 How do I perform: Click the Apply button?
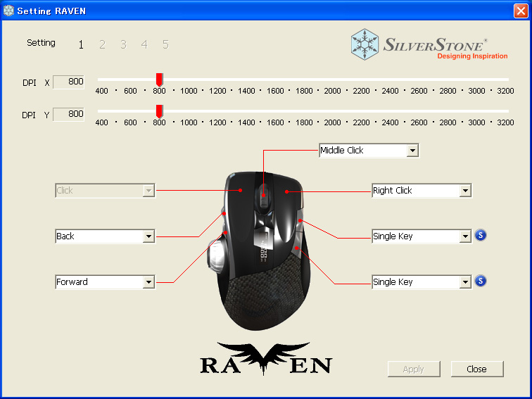pos(414,369)
